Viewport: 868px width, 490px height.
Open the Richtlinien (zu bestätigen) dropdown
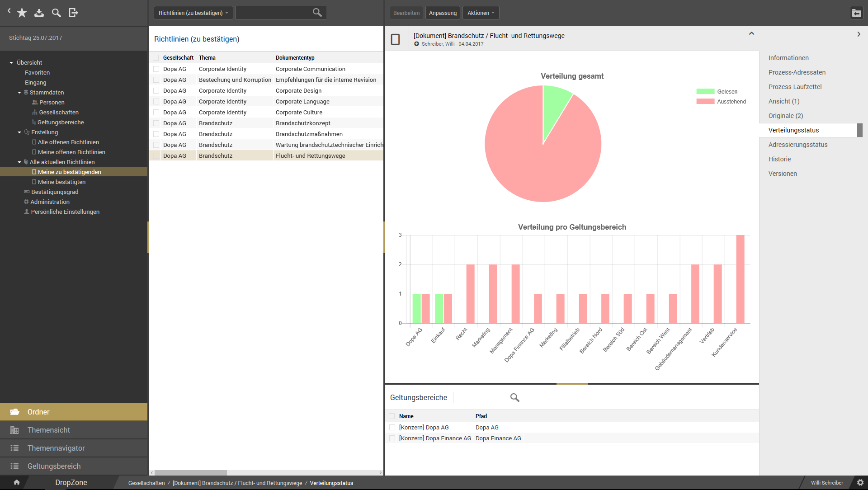[193, 13]
